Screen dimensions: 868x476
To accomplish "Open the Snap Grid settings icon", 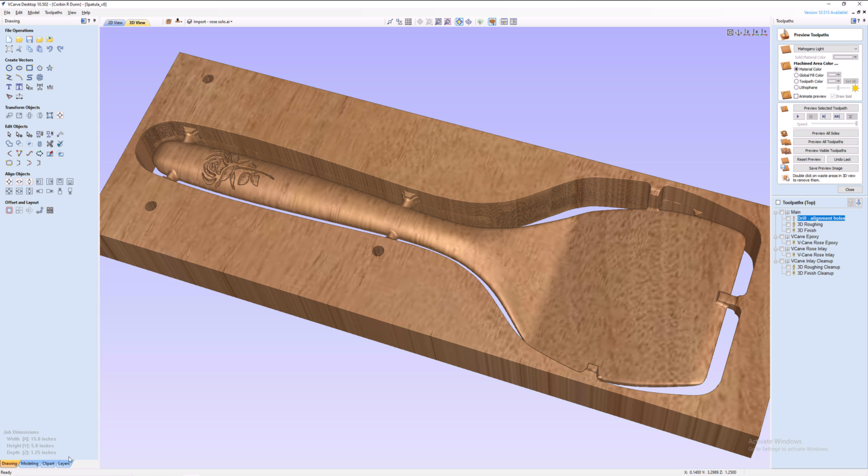I will coord(408,21).
